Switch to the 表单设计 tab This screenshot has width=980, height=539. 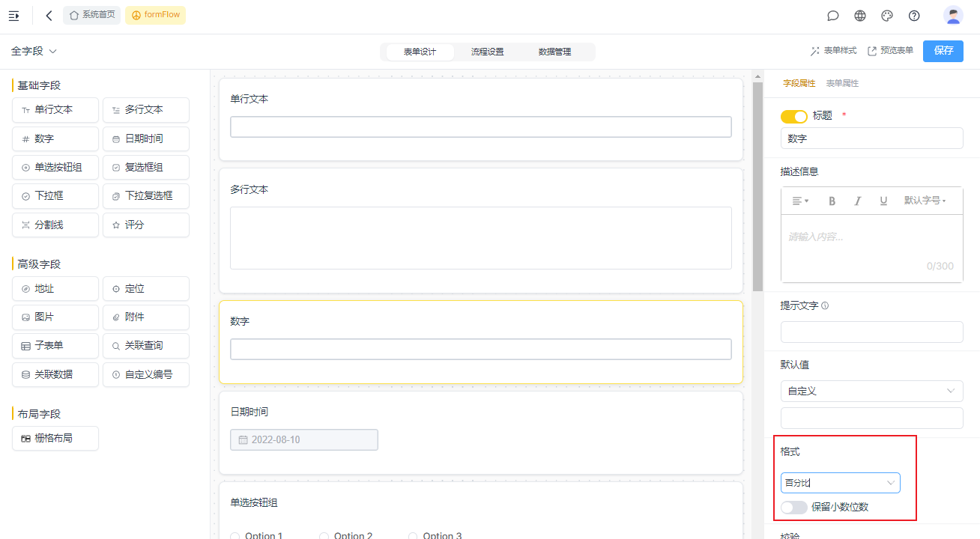tap(420, 52)
